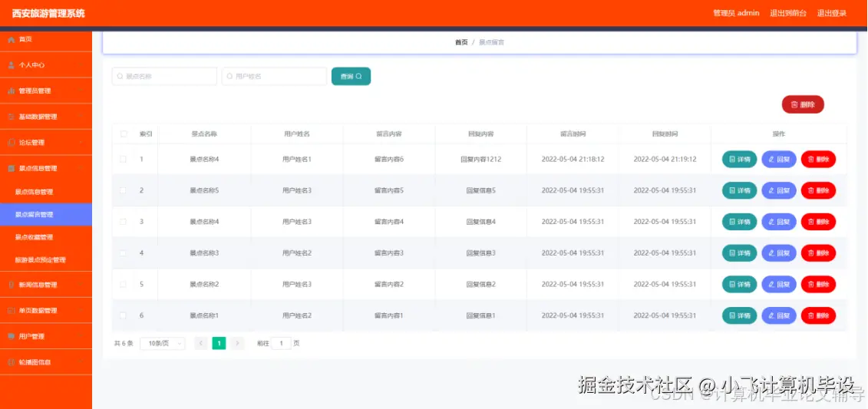This screenshot has width=868, height=409.
Task: Click 回复 for the 留言内容6 row
Action: pos(779,160)
